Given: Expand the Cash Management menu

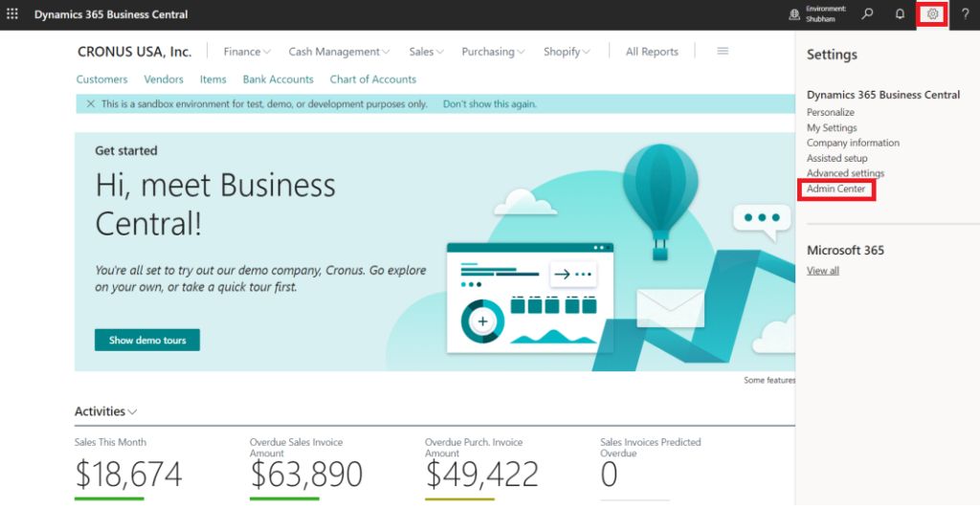Looking at the screenshot, I should coord(339,52).
